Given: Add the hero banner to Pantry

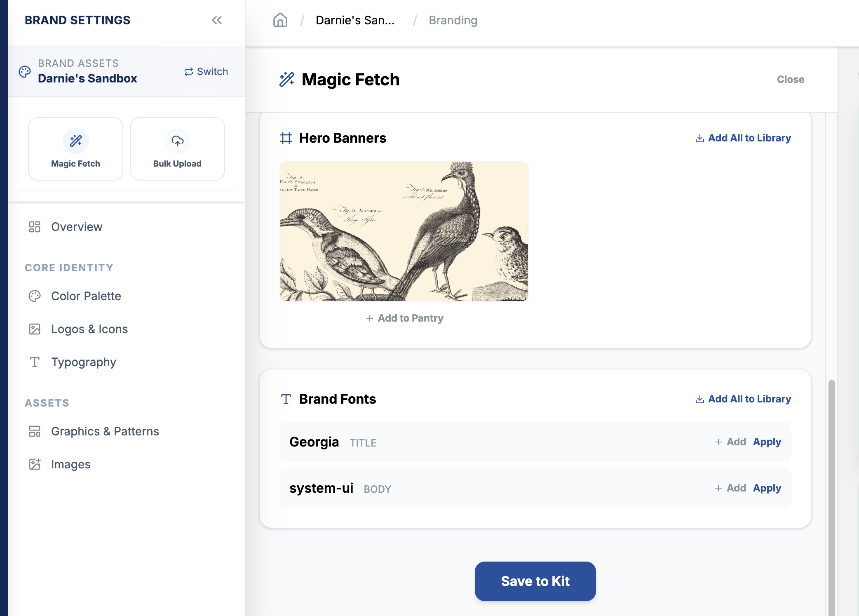Looking at the screenshot, I should click(404, 318).
